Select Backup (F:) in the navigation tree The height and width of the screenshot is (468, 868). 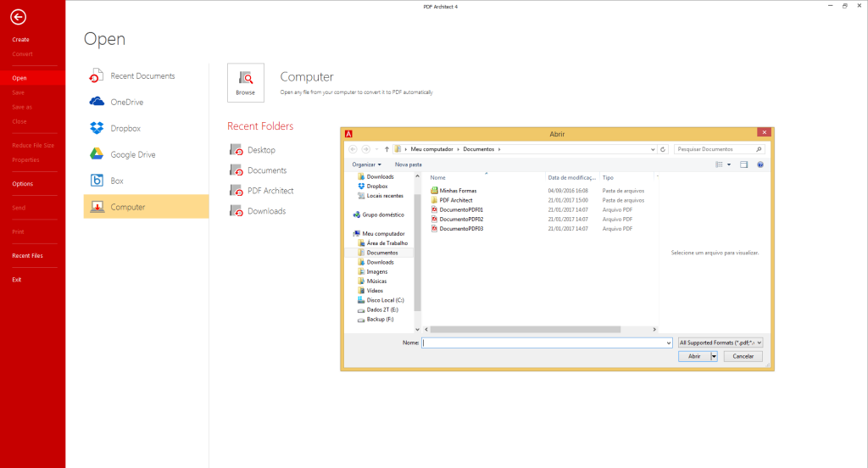[381, 320]
